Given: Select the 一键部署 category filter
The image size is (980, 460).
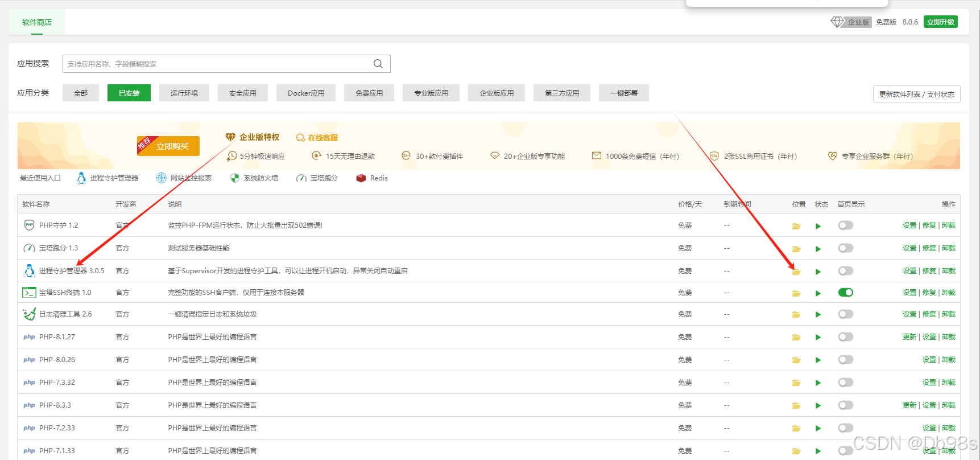Looking at the screenshot, I should point(624,93).
